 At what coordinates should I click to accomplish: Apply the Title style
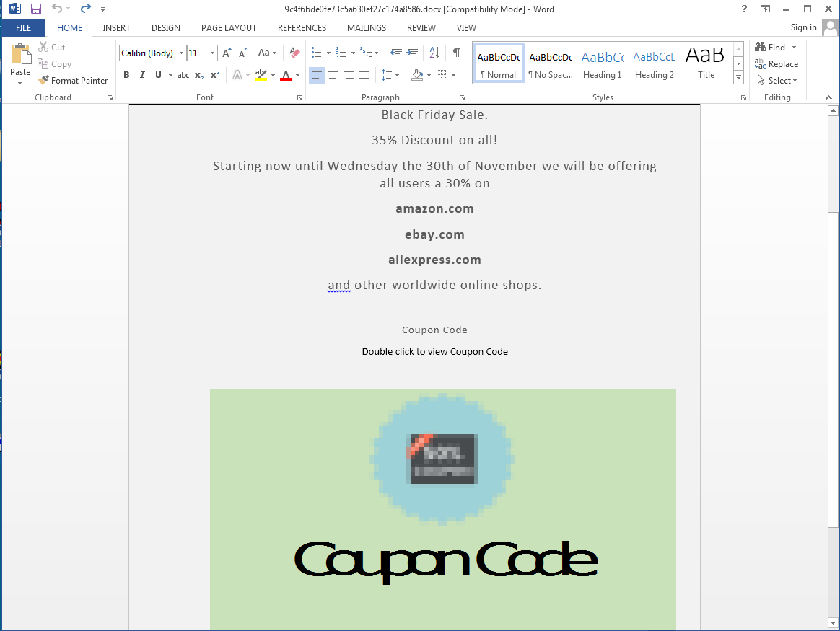(x=706, y=63)
